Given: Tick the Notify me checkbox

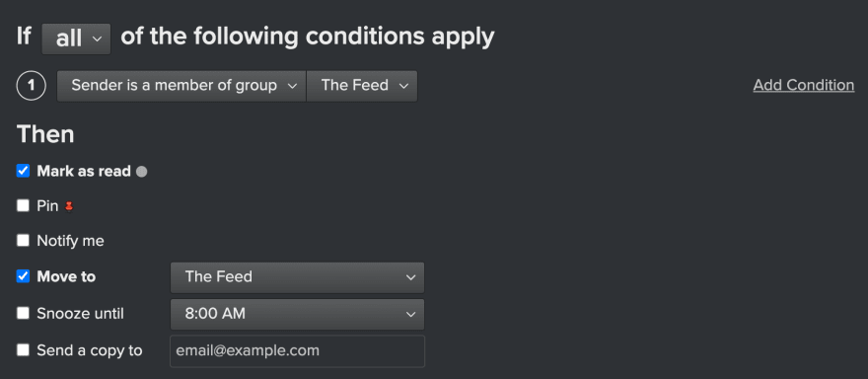Looking at the screenshot, I should [x=23, y=241].
